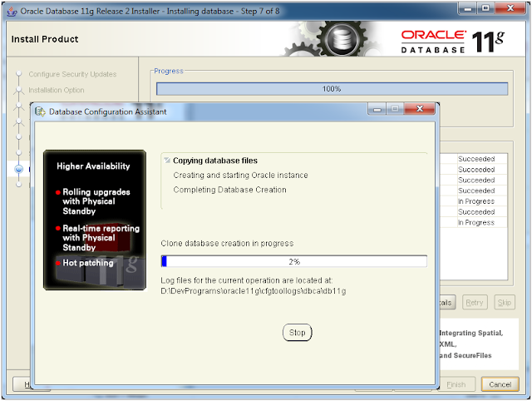
Task: Click the Progress group label
Action: tap(169, 71)
